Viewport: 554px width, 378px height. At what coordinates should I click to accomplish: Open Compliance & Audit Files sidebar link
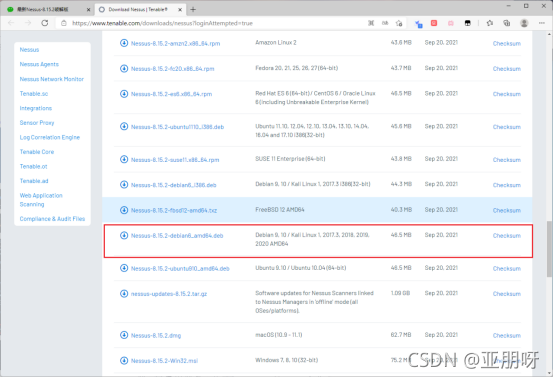tap(52, 219)
